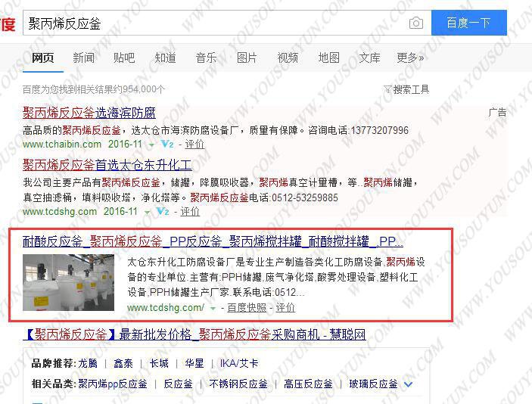Click www.tcdshg.com 2016-11 ad URL
This screenshot has height=404, width=532.
point(80,212)
